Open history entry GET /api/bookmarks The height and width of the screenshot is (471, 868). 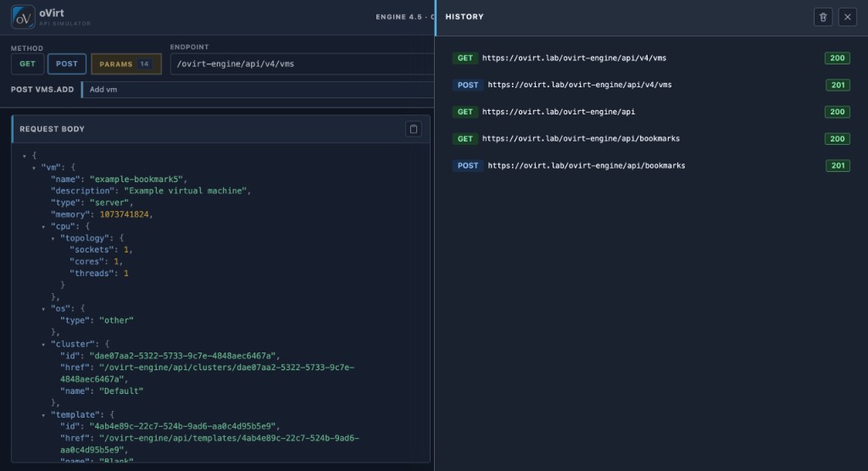(651, 138)
